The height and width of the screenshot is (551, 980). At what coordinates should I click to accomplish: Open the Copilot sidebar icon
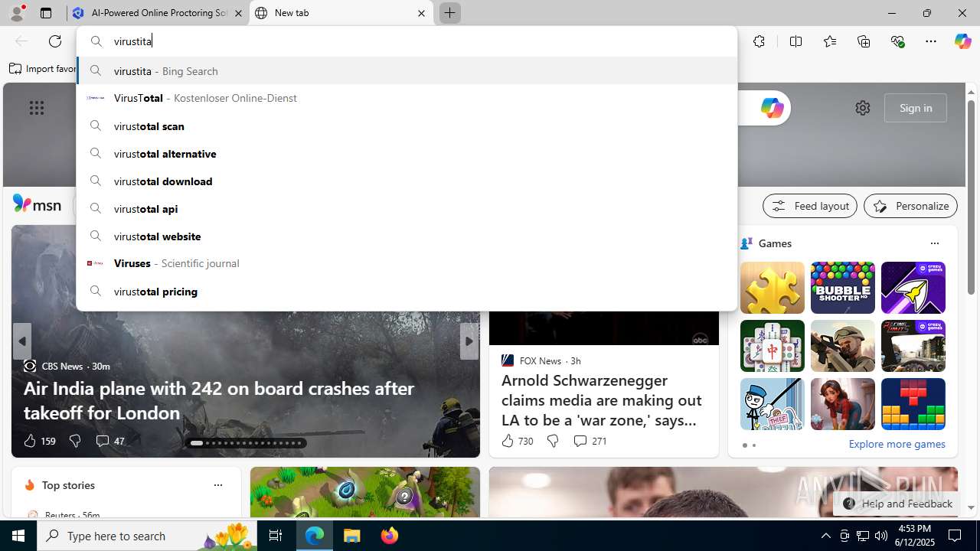tap(962, 41)
